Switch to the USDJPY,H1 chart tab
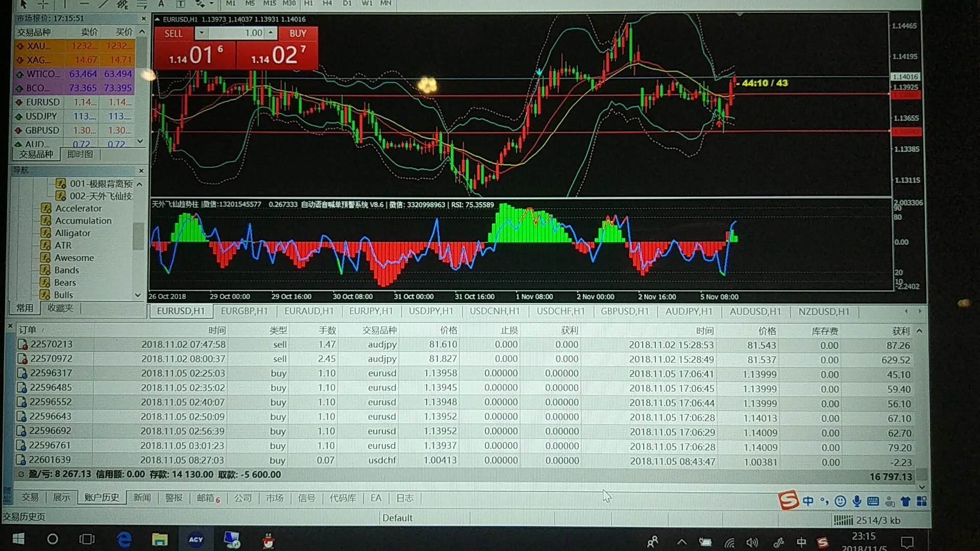 pyautogui.click(x=431, y=311)
